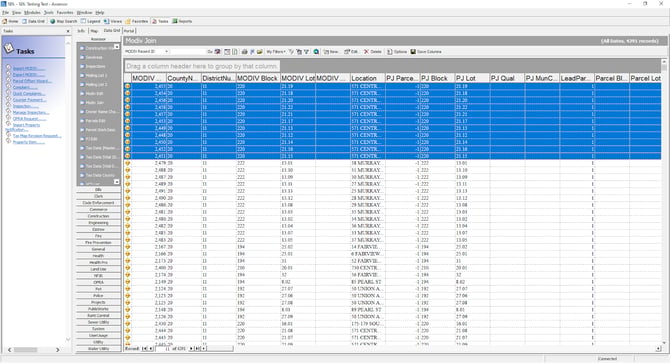The width and height of the screenshot is (670, 363).
Task: Switch to the Portal tab
Action: point(129,31)
